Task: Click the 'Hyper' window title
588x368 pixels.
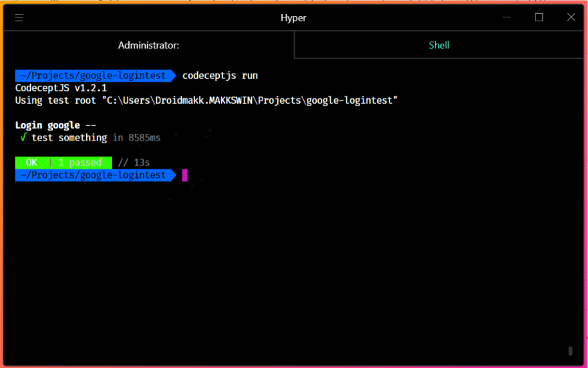Action: click(293, 17)
